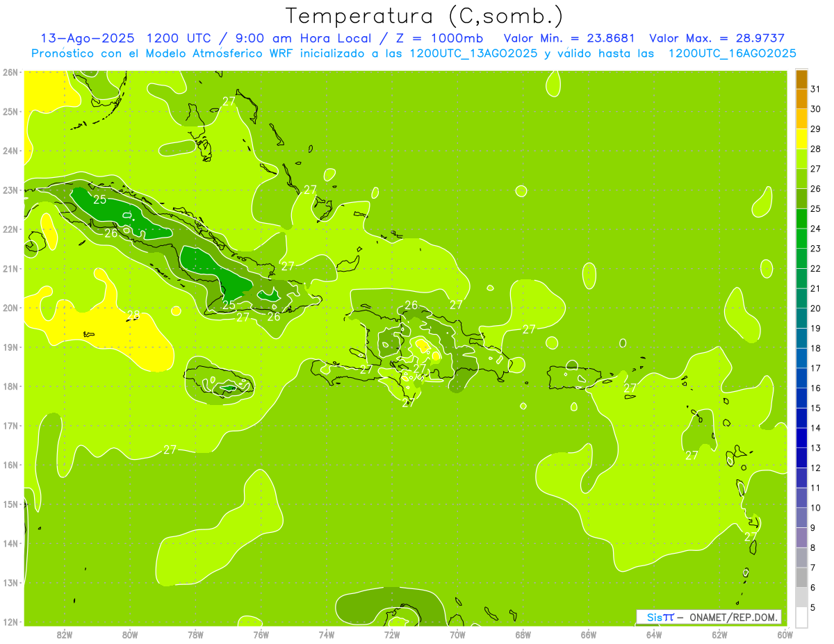The height and width of the screenshot is (644, 834).
Task: Click legend color swatch between 14 and 15
Action: 802,418
